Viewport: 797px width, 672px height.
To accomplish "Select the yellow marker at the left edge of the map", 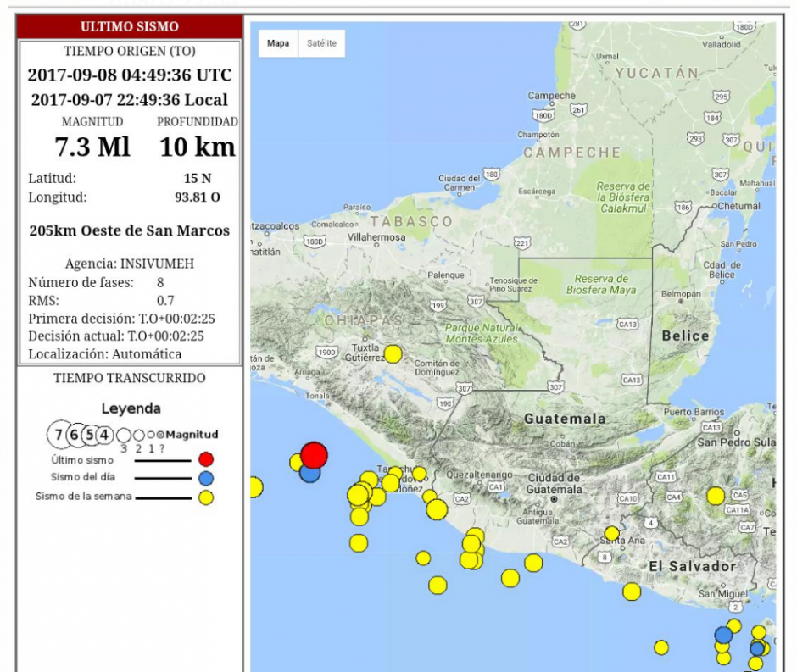I will (255, 487).
